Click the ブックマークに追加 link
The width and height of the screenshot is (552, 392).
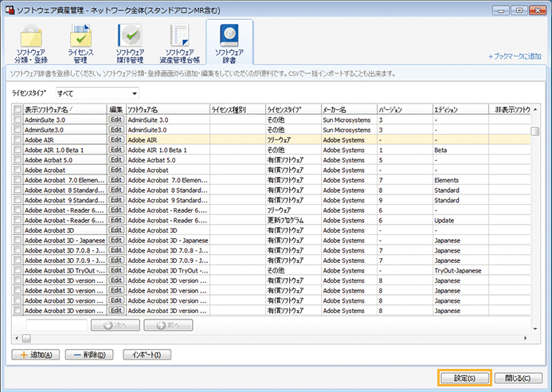click(515, 57)
